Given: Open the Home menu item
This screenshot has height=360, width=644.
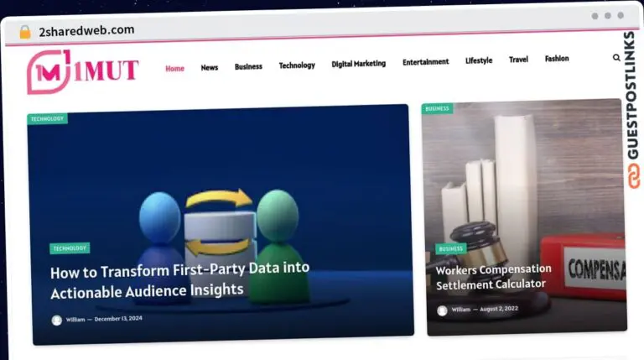Looking at the screenshot, I should tap(174, 68).
